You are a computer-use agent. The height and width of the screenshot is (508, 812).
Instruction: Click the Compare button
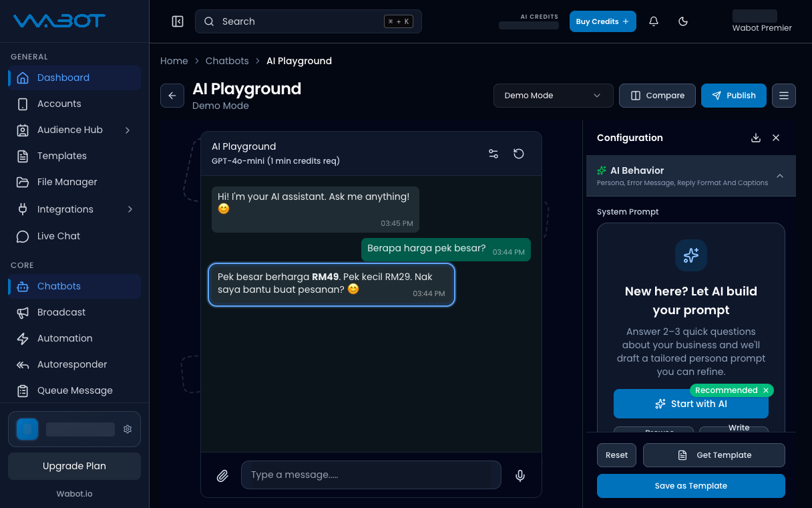(x=657, y=96)
